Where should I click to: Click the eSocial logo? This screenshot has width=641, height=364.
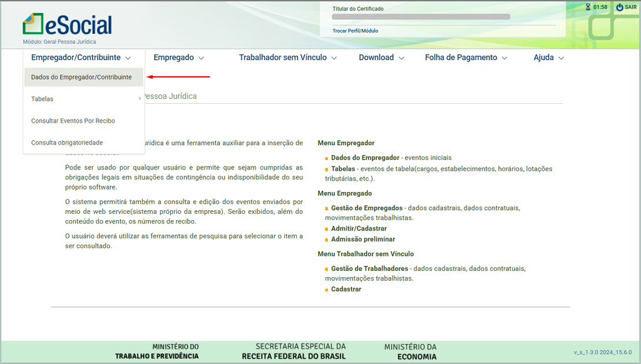tap(67, 25)
